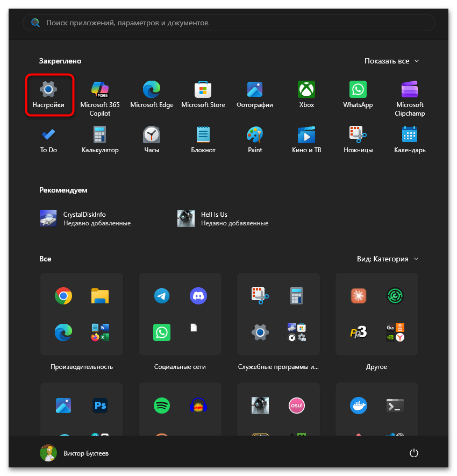Open the Xbox app
This screenshot has width=457, height=476.
306,95
